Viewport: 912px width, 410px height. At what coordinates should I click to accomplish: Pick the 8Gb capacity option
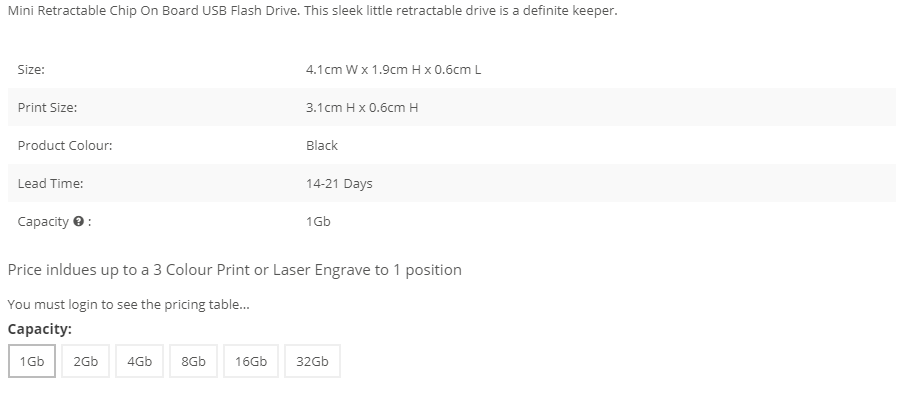[193, 361]
